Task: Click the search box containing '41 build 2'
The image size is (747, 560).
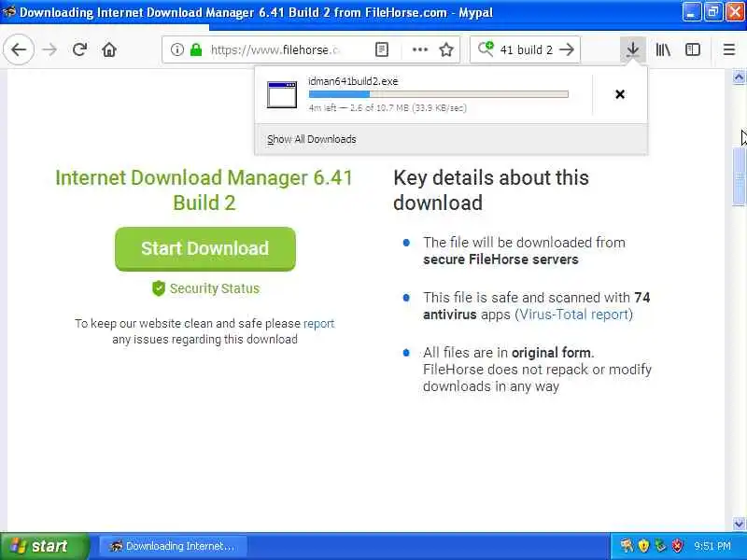Action: (526, 49)
